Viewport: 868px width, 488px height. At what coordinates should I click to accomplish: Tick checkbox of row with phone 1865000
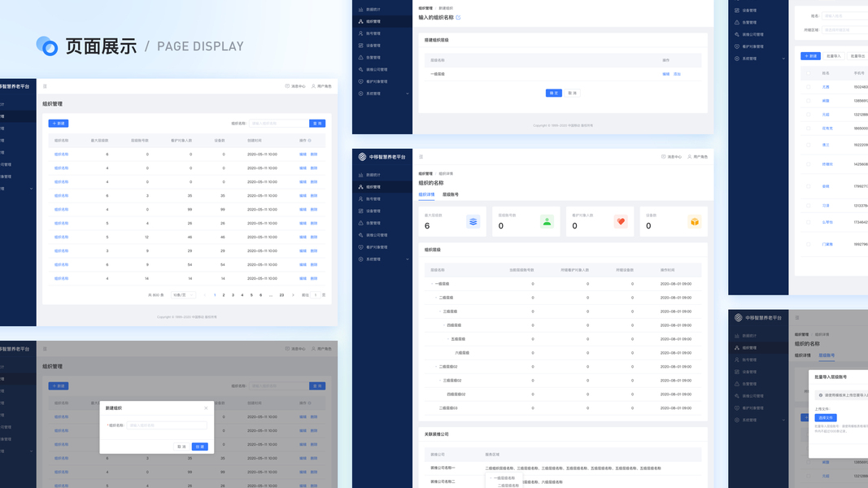tap(809, 129)
